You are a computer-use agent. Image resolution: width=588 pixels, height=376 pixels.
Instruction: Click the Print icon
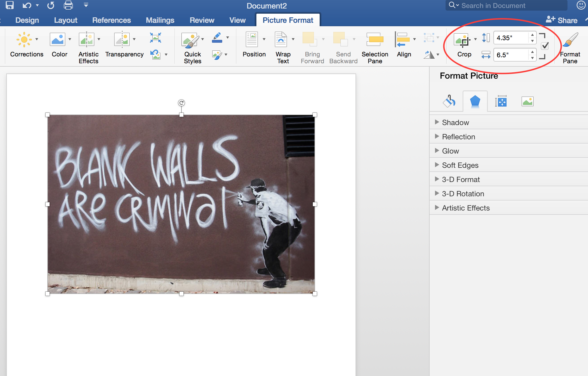(x=68, y=5)
